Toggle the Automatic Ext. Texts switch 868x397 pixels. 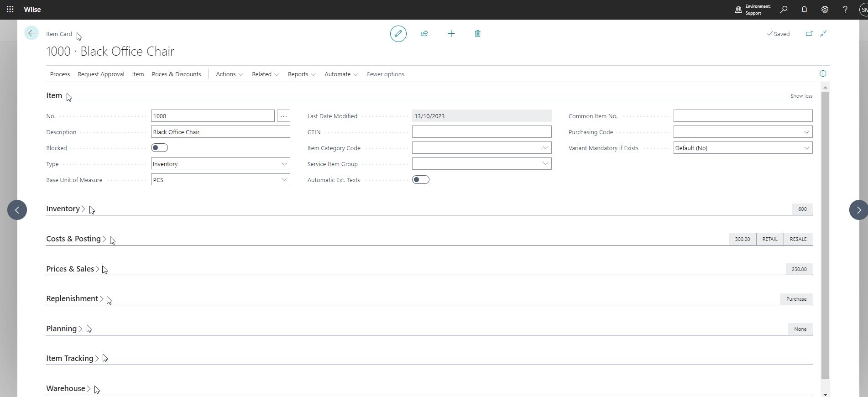click(x=420, y=180)
